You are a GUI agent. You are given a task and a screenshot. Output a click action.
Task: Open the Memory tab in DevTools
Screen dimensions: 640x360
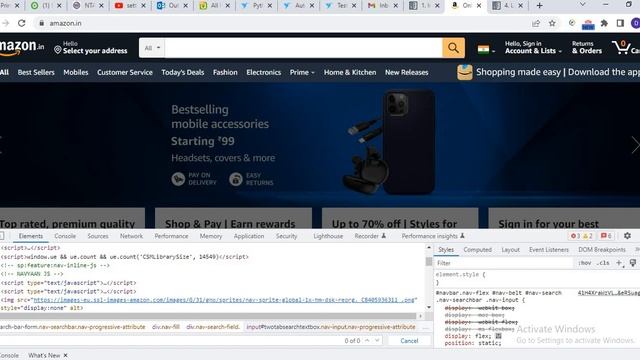pyautogui.click(x=211, y=236)
